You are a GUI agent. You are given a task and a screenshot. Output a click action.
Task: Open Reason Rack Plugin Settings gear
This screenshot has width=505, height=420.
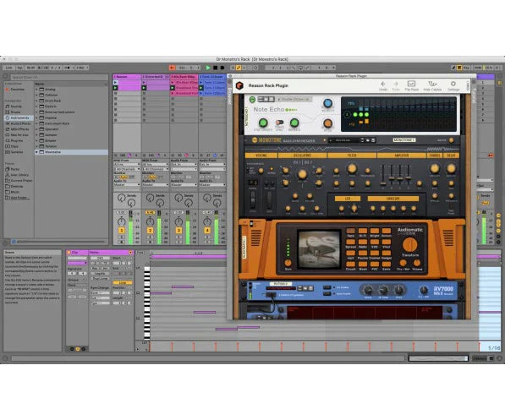click(x=453, y=84)
